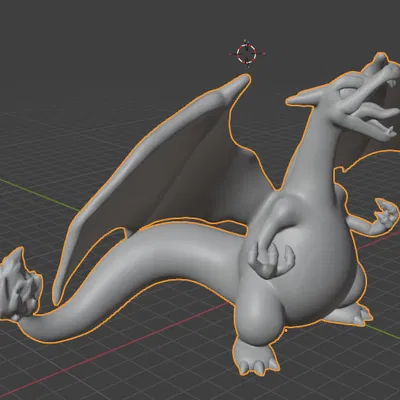Click the orange object origin dot near the foot
Image resolution: width=400 pixels, height=400 pixels.
[x=286, y=331]
